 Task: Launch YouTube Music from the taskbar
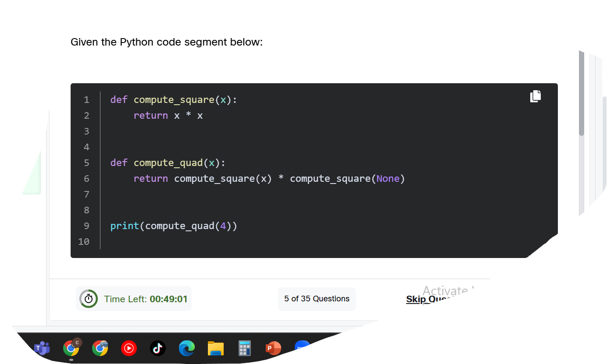coord(129,348)
